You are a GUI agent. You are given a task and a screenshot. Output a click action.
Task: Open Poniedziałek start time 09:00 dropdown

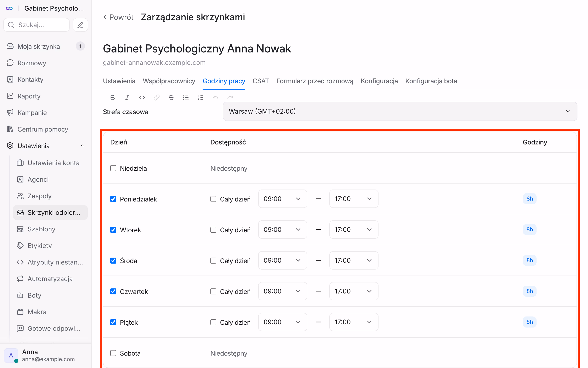click(283, 198)
